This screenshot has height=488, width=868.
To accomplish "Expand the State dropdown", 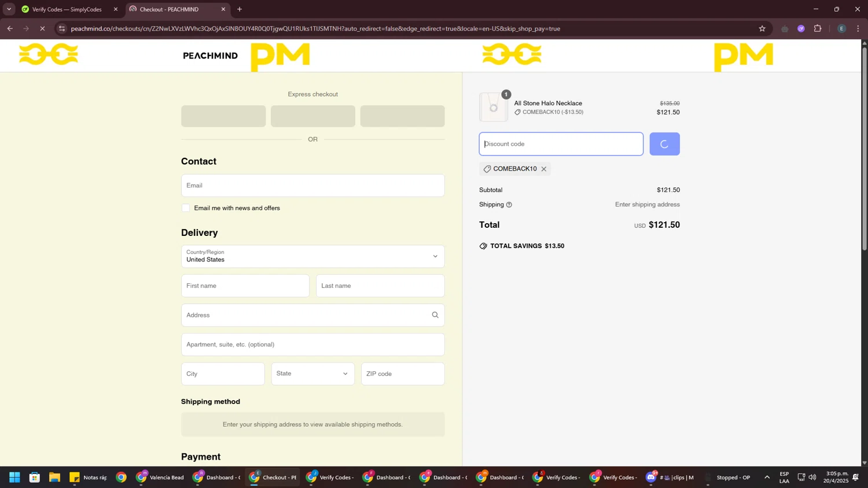I will click(x=313, y=374).
